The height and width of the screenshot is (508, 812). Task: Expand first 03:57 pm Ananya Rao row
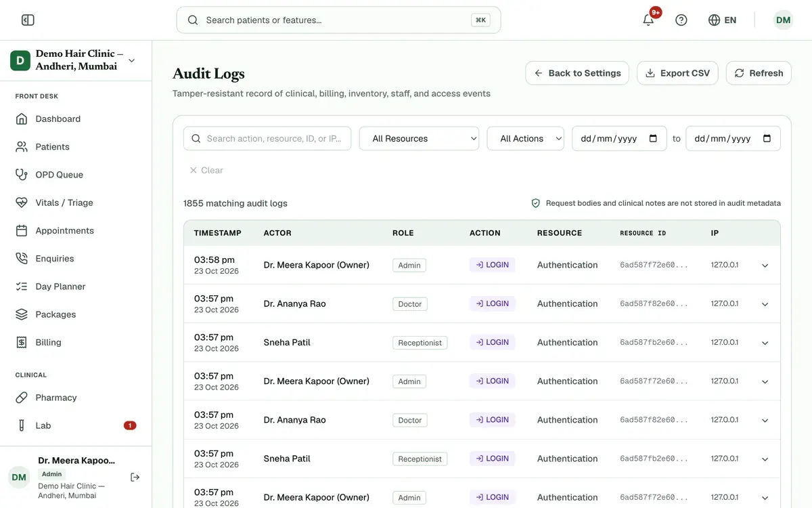pos(765,304)
